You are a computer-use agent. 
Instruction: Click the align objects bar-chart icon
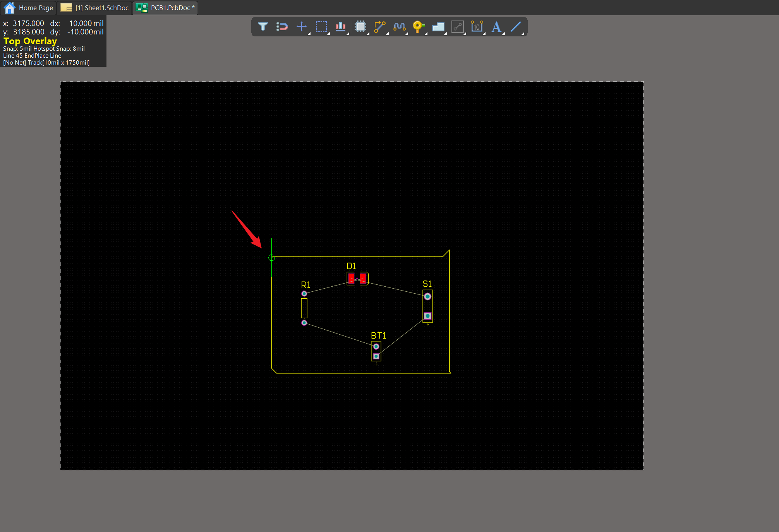click(341, 27)
